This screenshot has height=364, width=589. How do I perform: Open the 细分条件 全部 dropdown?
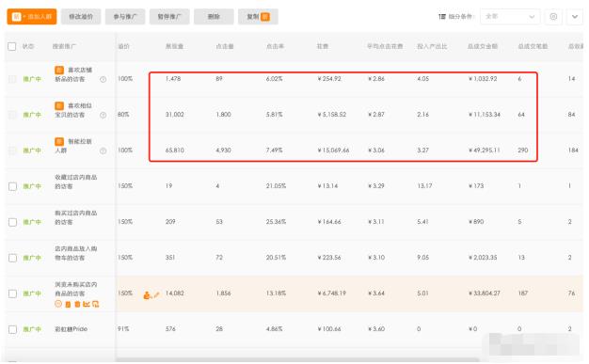[x=510, y=17]
